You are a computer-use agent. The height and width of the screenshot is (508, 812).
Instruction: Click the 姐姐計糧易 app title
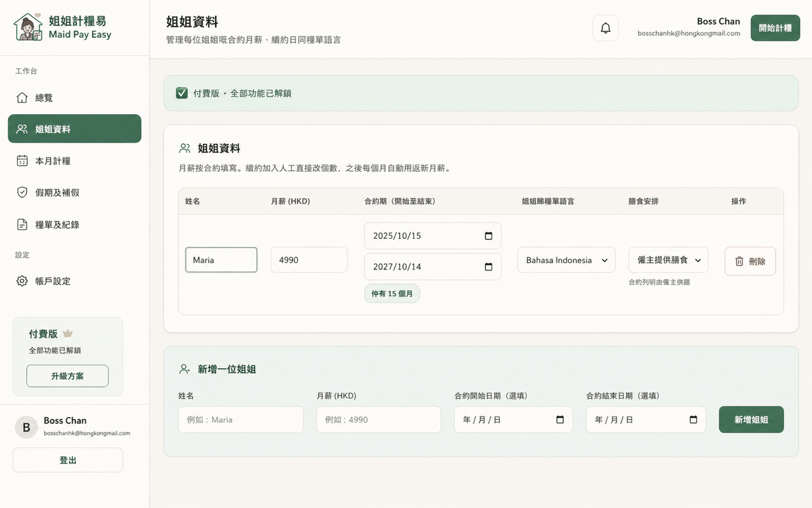click(x=78, y=21)
